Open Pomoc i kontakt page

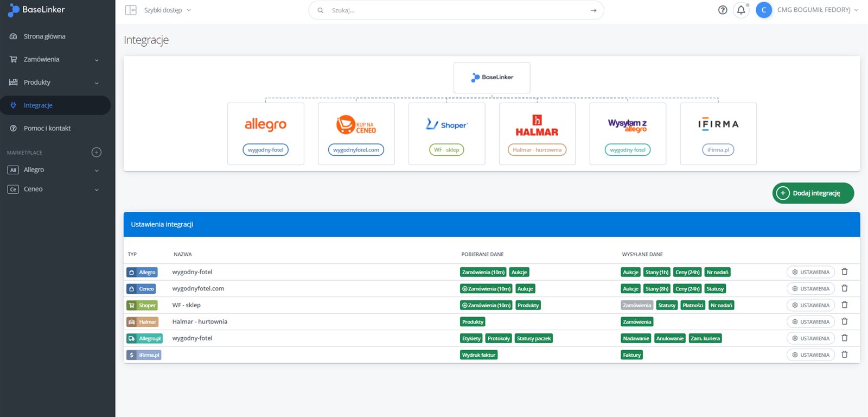click(47, 129)
